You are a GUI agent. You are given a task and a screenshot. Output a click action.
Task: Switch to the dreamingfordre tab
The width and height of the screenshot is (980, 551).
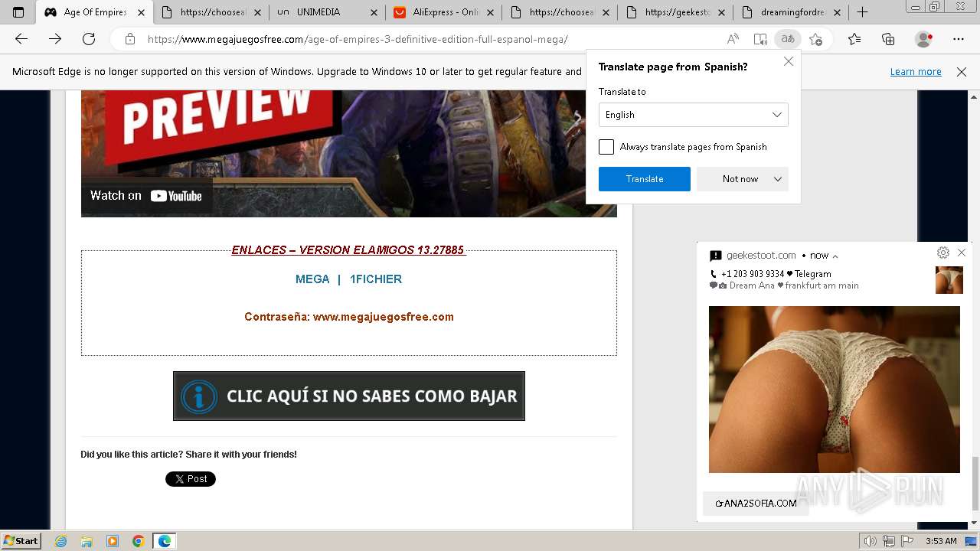click(791, 12)
